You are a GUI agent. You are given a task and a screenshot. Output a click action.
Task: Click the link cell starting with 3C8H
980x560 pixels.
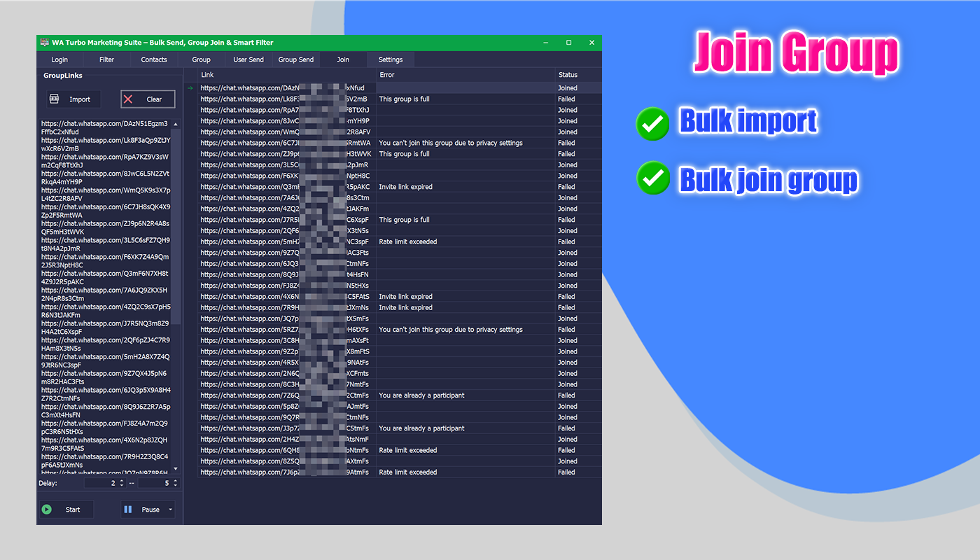[287, 341]
